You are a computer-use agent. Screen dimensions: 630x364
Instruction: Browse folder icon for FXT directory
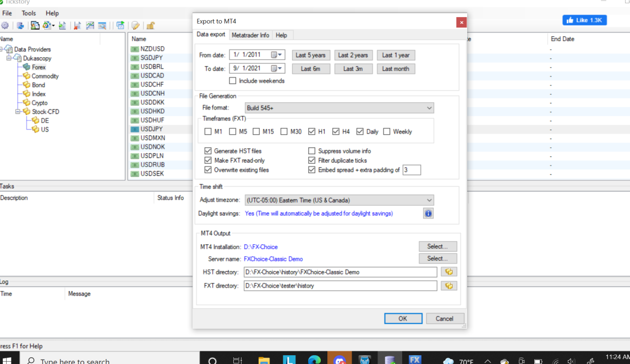(449, 286)
